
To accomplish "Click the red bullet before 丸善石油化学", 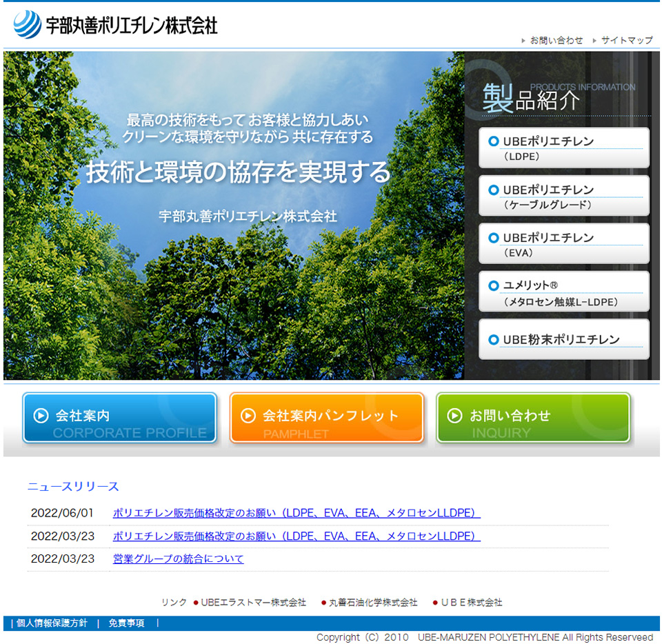I will click(x=324, y=603).
